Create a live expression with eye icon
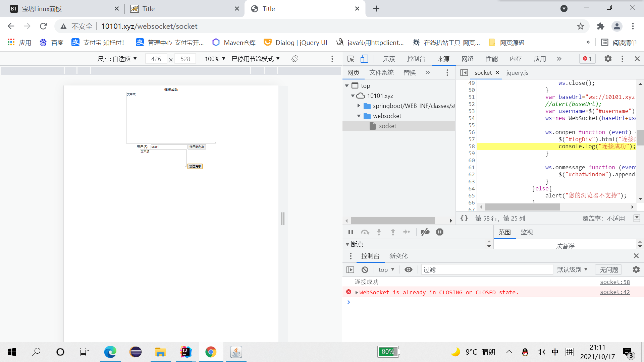Image resolution: width=644 pixels, height=362 pixels. tap(409, 269)
